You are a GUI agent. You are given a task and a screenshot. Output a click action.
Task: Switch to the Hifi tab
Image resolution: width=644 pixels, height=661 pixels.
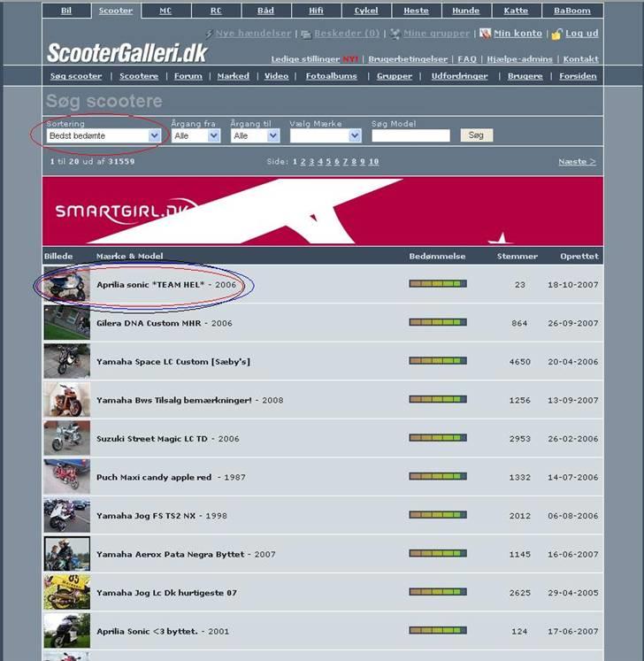[315, 11]
